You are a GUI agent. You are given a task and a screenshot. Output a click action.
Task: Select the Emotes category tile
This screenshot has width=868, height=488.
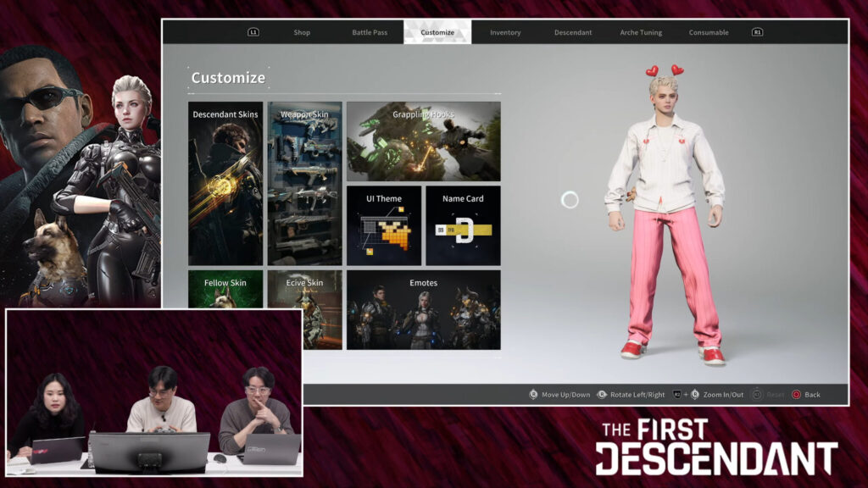tap(423, 309)
